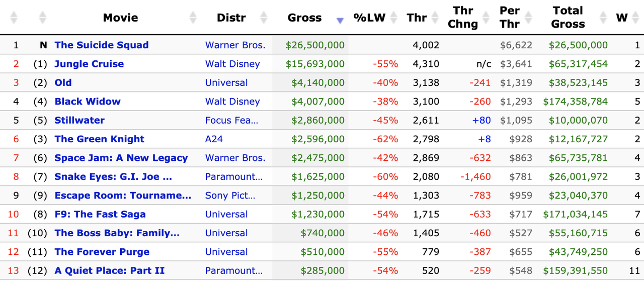Click the Focus Fea... distributor link
The width and height of the screenshot is (644, 281).
pyautogui.click(x=232, y=120)
